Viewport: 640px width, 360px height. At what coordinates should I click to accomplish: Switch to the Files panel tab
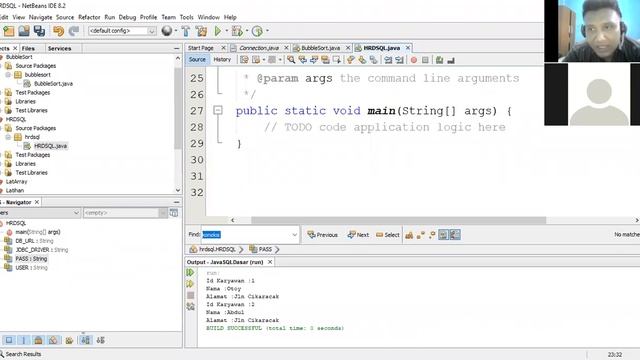tap(28, 48)
